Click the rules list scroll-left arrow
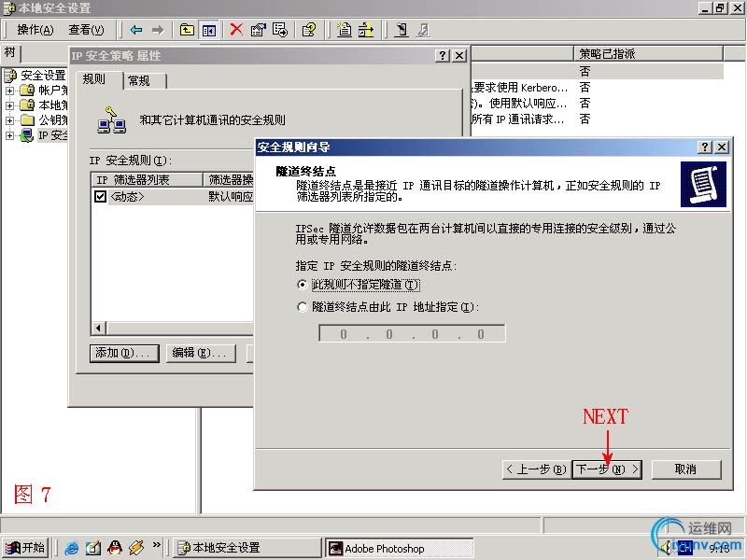The width and height of the screenshot is (747, 560). (99, 328)
